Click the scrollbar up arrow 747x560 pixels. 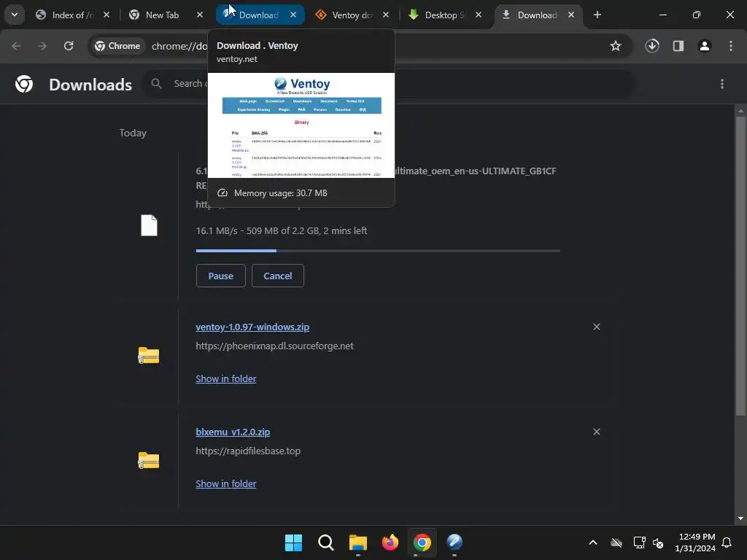click(x=740, y=111)
